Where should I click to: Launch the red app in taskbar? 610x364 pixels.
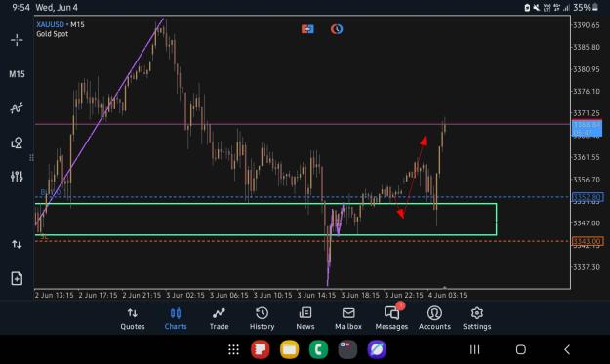pos(261,349)
